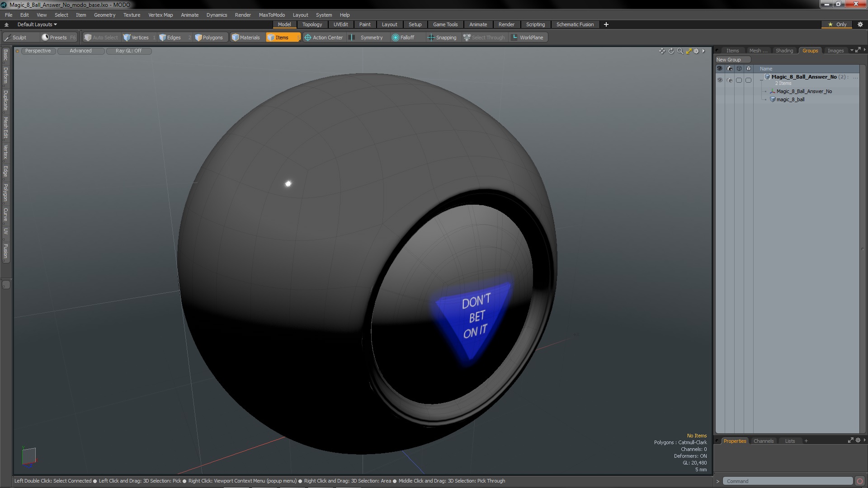Image resolution: width=868 pixels, height=488 pixels.
Task: Toggle render camera icon for the group
Action: click(729, 80)
